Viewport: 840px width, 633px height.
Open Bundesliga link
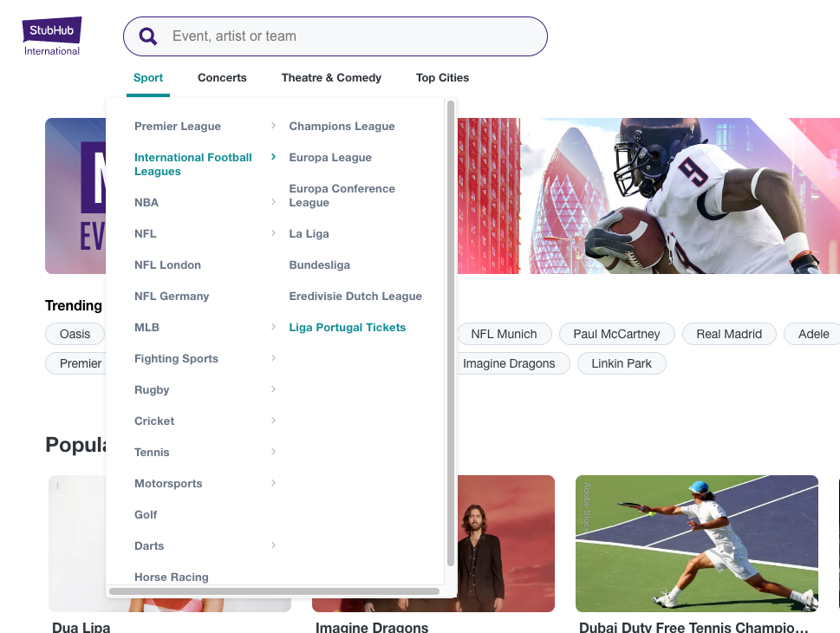point(319,264)
